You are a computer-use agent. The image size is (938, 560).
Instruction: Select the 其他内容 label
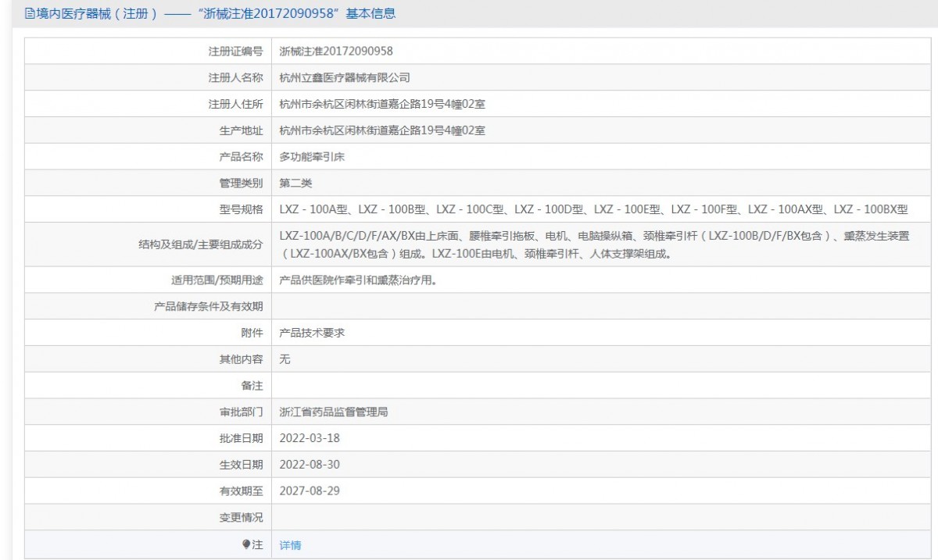(x=241, y=359)
